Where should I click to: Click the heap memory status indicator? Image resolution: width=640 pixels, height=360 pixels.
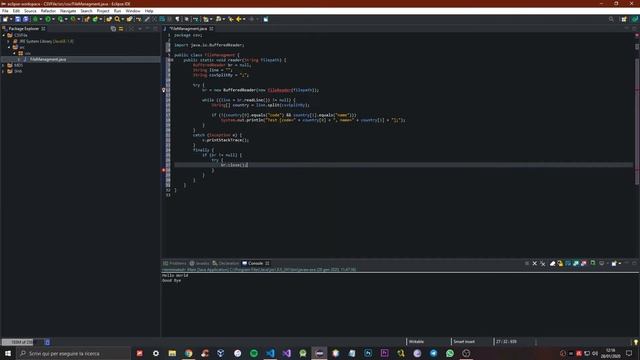click(22, 342)
